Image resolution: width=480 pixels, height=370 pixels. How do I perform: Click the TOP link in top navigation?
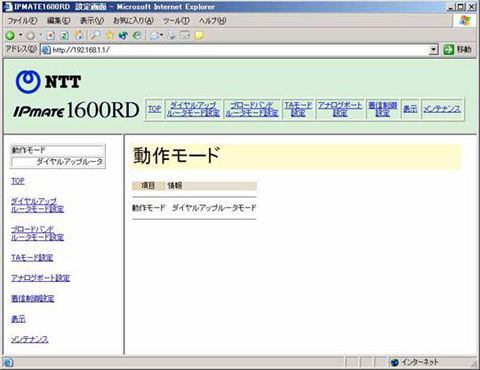coord(154,109)
